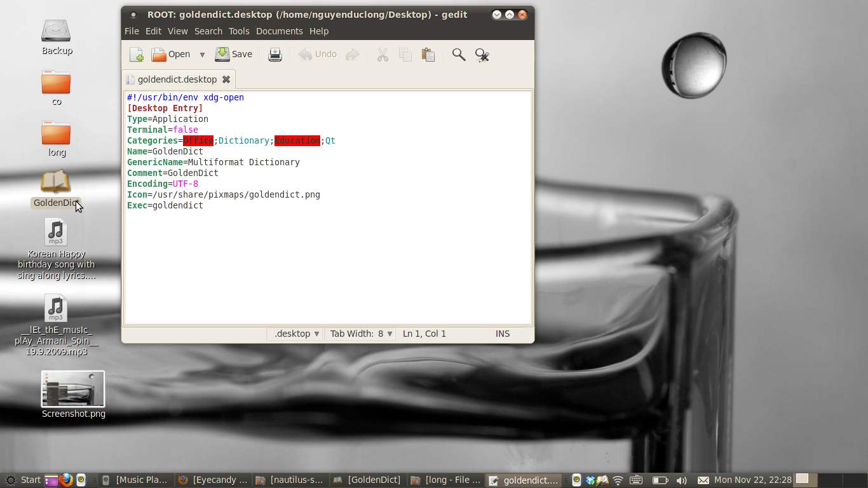The width and height of the screenshot is (868, 488).
Task: Paste with the clipboard icon
Action: tap(428, 55)
